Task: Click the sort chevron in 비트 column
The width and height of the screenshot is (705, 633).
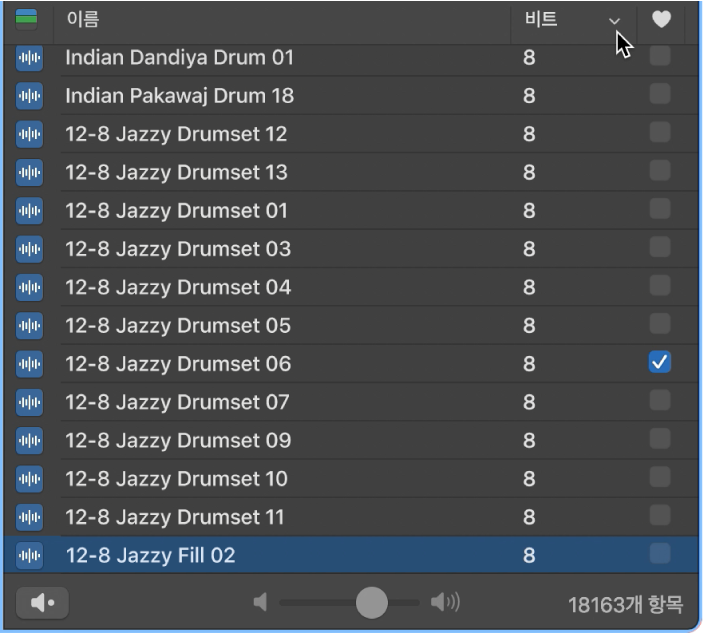Action: tap(614, 21)
